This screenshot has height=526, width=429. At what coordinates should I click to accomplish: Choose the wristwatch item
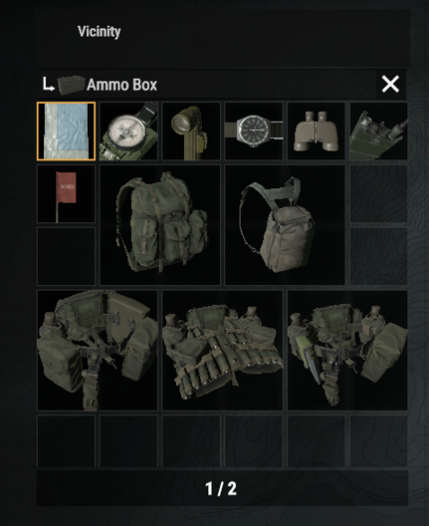coord(254,131)
